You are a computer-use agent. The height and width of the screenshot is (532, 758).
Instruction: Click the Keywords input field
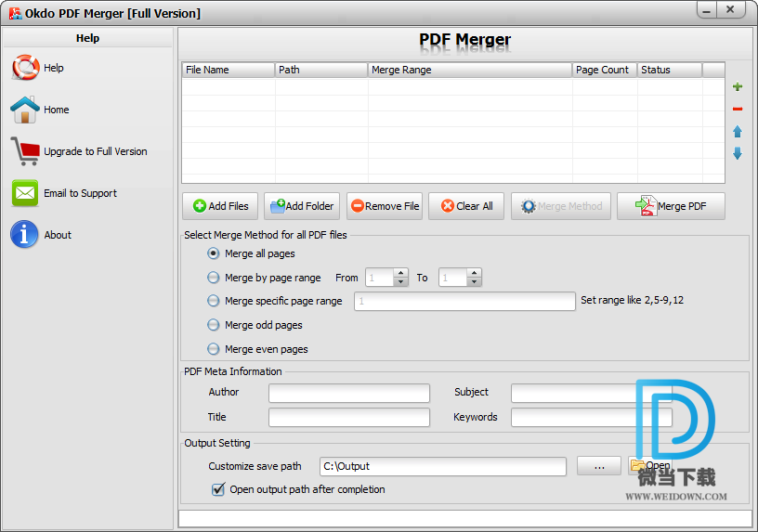pos(591,417)
